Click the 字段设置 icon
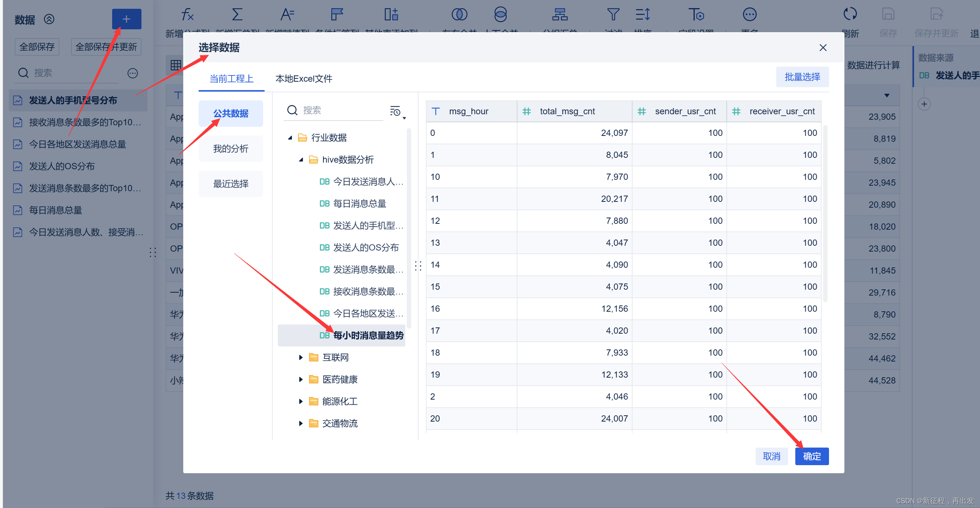Screen dimensions: 980x508 (x=696, y=15)
